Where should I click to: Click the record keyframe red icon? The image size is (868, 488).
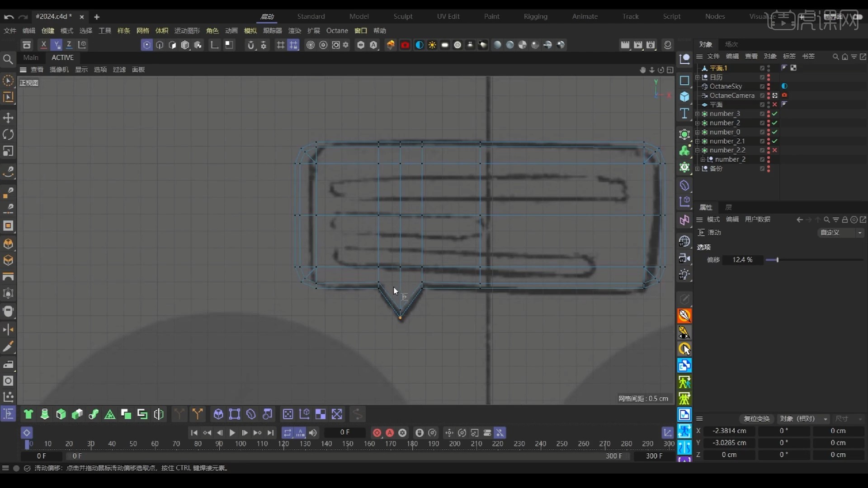point(377,432)
